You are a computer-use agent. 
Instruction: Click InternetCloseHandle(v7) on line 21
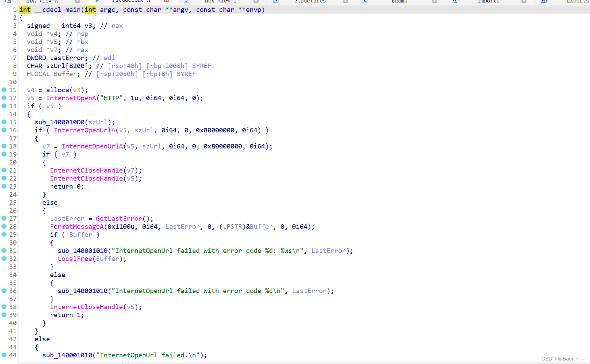coord(96,170)
